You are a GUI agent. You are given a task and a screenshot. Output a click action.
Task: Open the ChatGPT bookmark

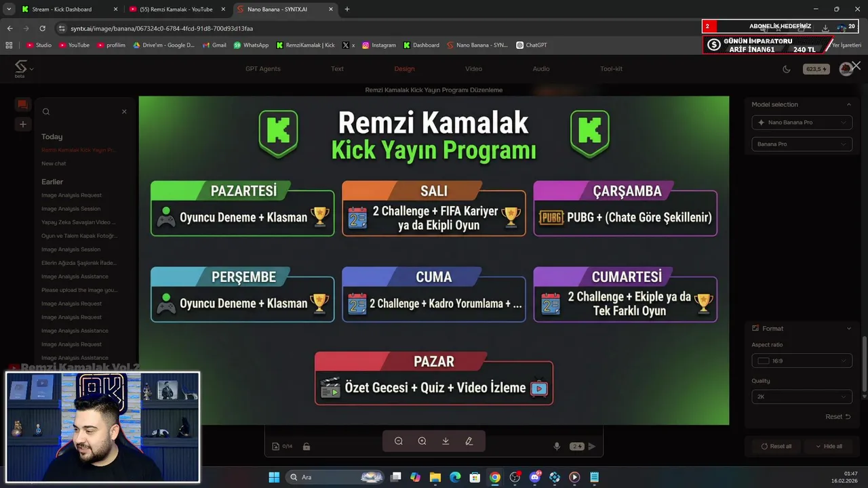(x=531, y=45)
